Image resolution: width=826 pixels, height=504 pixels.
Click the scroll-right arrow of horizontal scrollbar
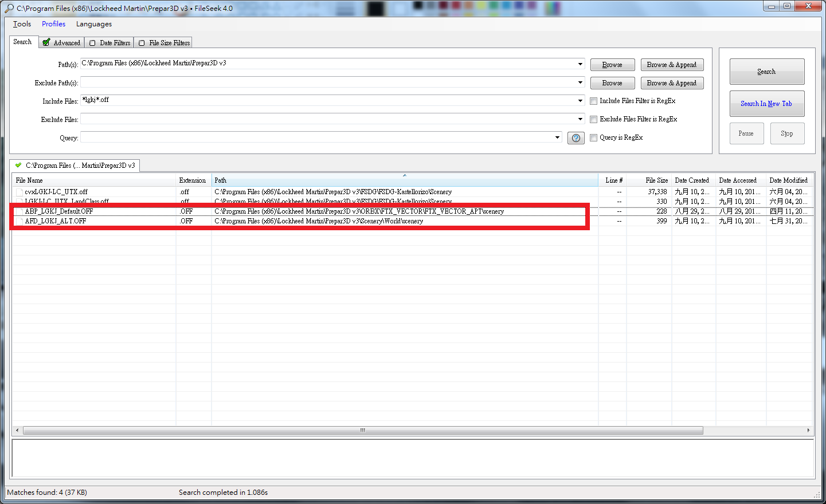pos(808,430)
